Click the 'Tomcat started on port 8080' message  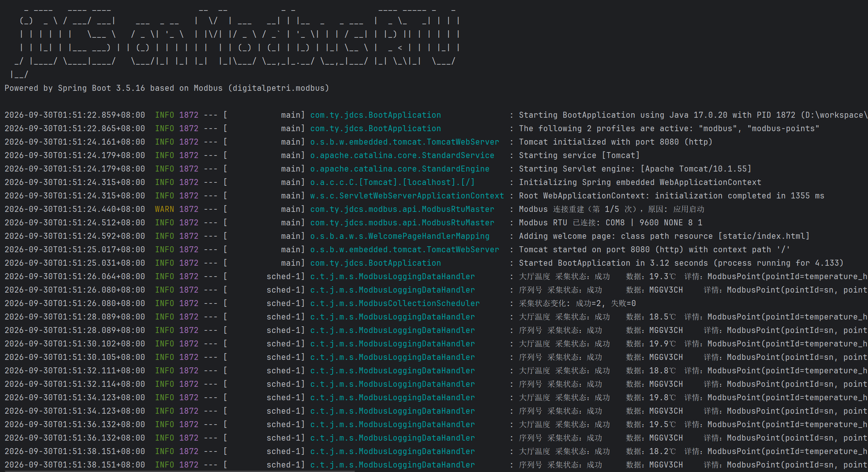654,250
